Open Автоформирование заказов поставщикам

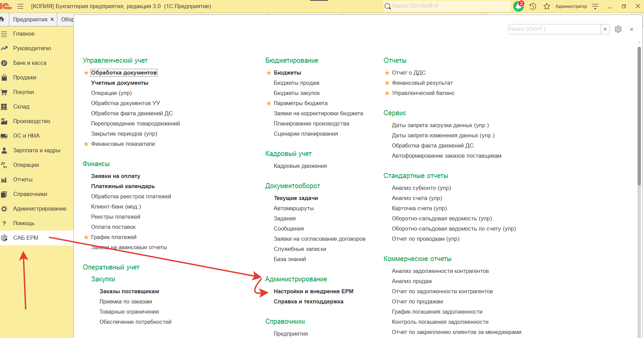pyautogui.click(x=446, y=156)
